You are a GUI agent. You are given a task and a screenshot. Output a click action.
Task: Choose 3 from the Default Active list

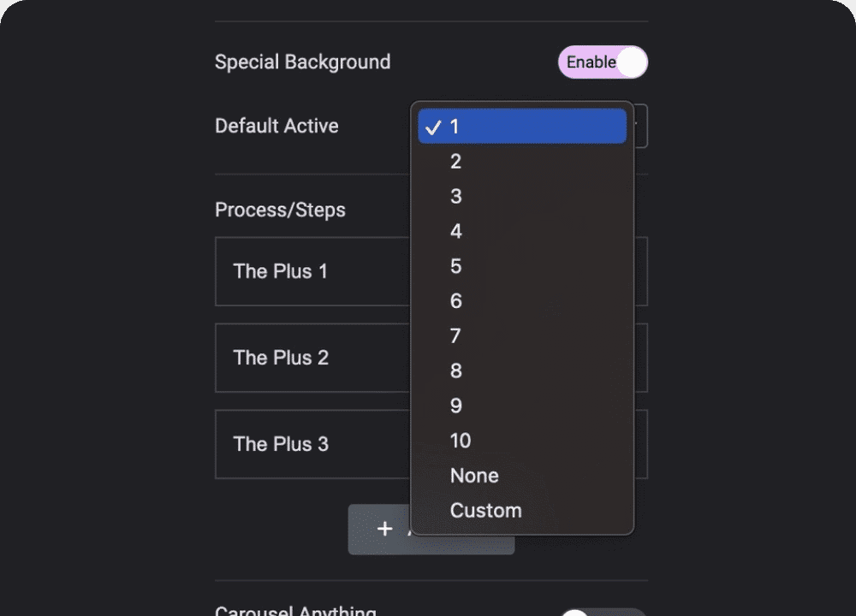456,197
